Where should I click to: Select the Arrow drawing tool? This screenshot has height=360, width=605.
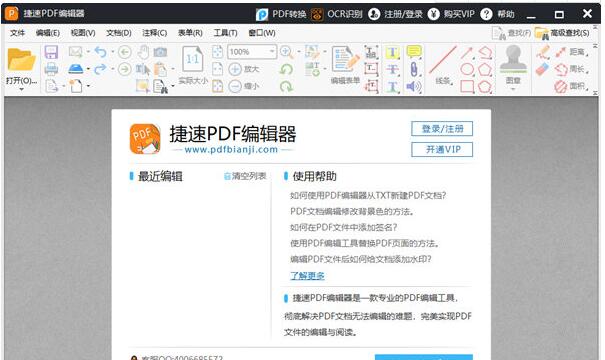pyautogui.click(x=466, y=52)
